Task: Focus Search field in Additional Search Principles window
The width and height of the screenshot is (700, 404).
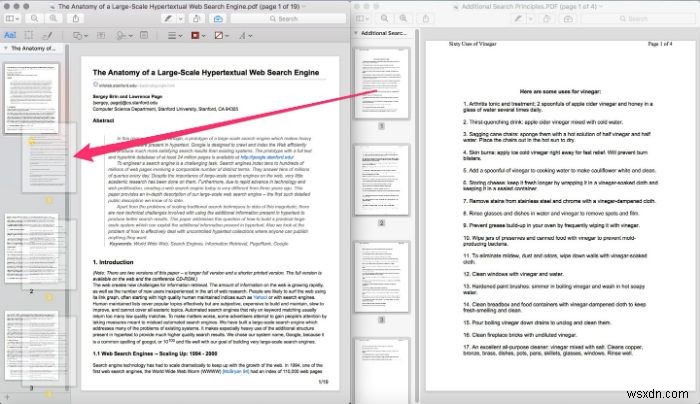Action: point(638,18)
